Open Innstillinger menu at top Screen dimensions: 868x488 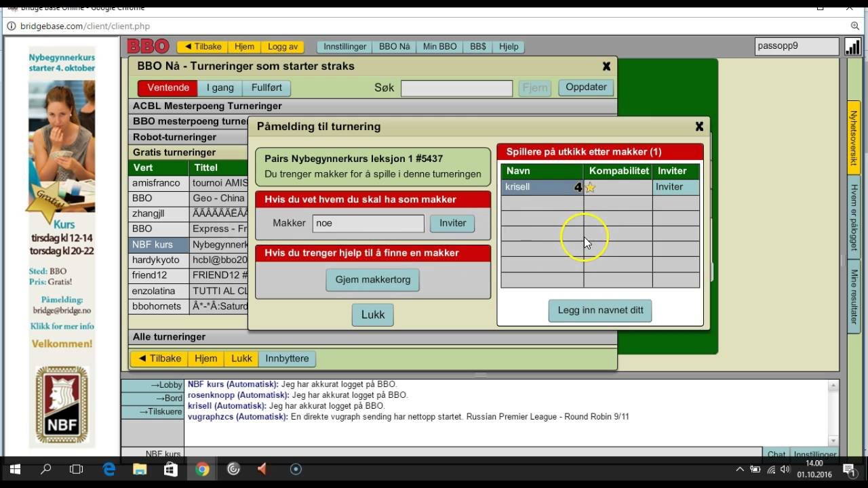(344, 47)
